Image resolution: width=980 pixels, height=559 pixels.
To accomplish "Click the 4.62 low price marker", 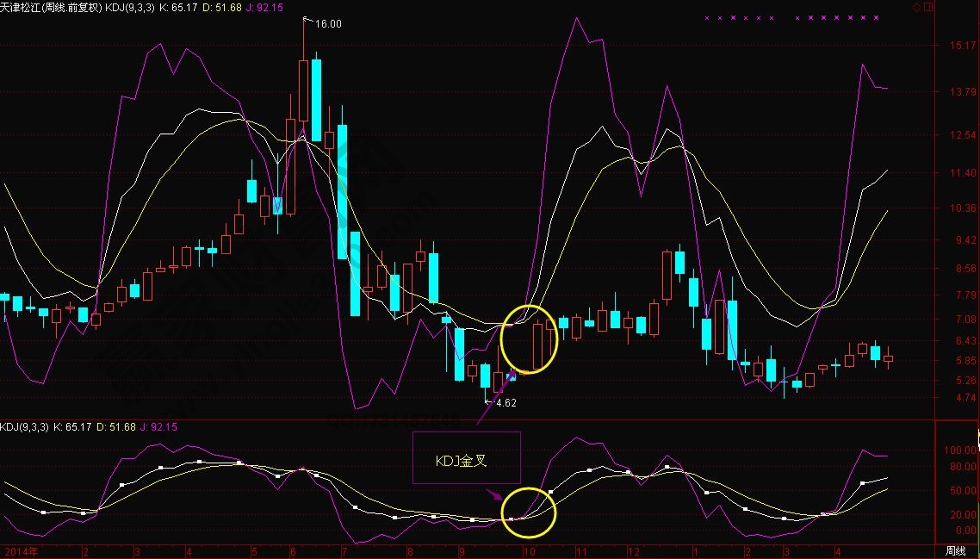I will tap(506, 402).
